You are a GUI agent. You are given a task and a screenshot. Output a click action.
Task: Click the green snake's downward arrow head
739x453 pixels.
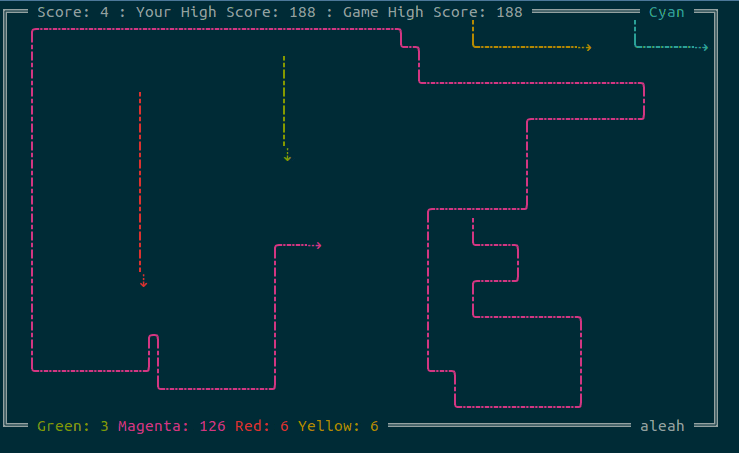pyautogui.click(x=287, y=158)
